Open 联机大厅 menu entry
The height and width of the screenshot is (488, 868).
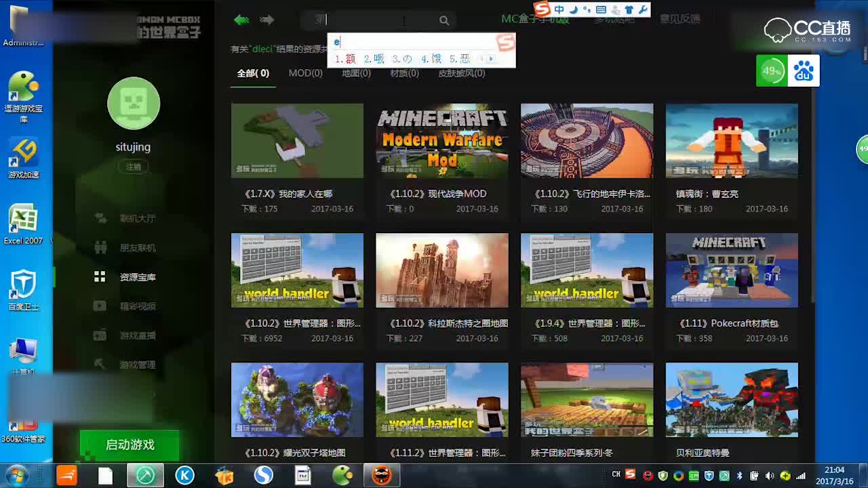(138, 218)
